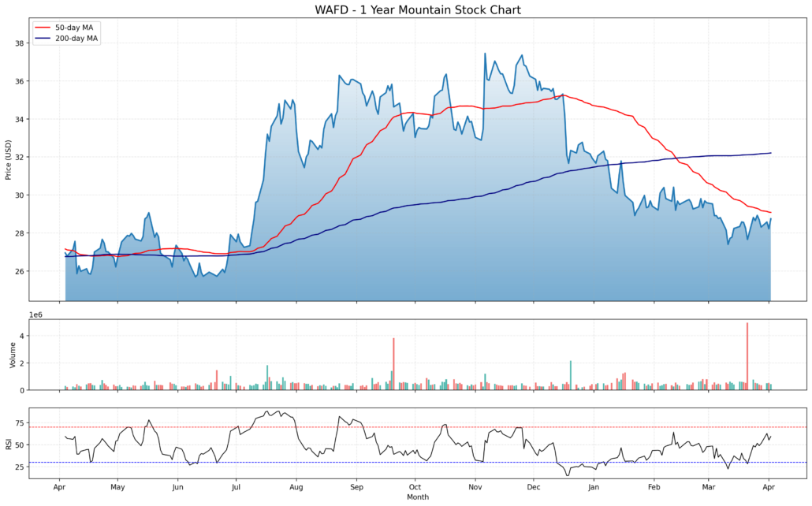This screenshot has width=812, height=506.
Task: Click the 'Feb' month label
Action: pos(654,487)
